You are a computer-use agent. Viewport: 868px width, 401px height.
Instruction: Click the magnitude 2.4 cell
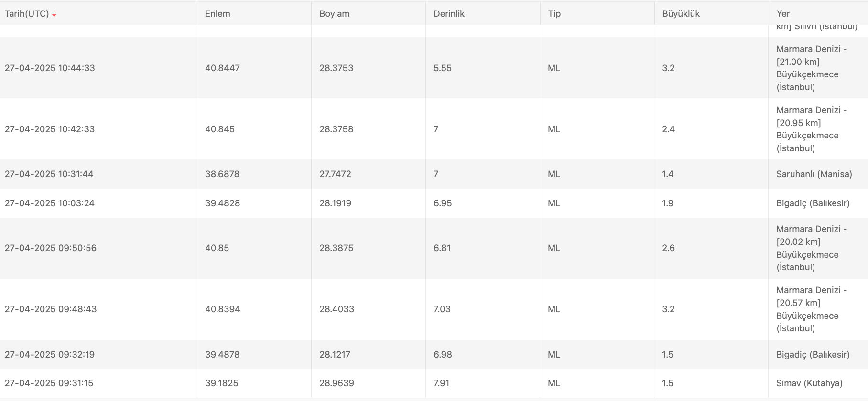coord(668,129)
